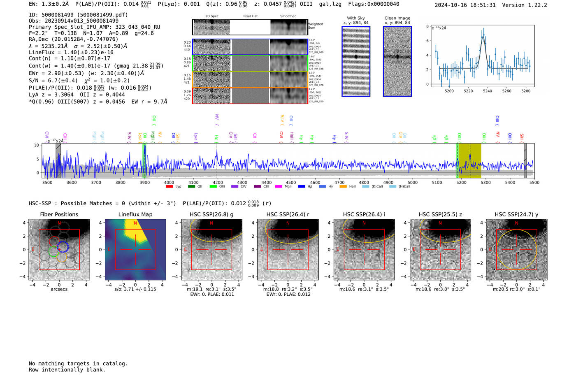576x392 pixels.
Task: Select the HSC SSP(26.4) r cutout
Action: tap(288, 249)
